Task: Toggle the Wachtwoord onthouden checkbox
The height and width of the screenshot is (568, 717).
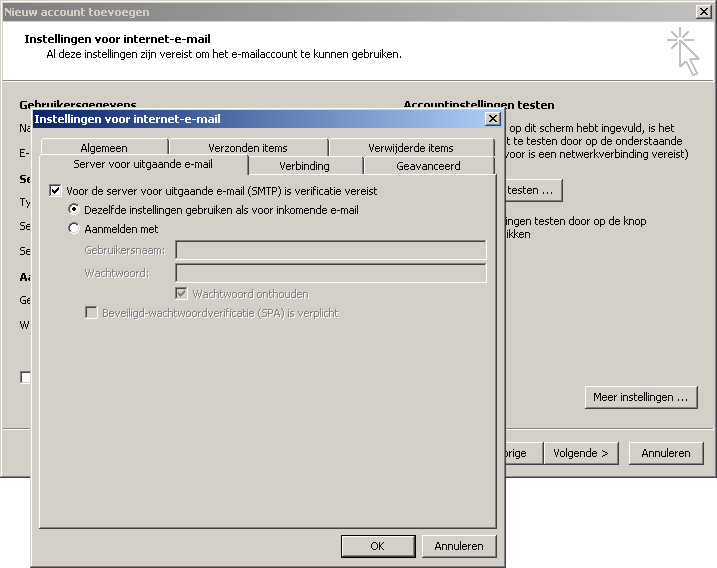Action: [x=182, y=294]
